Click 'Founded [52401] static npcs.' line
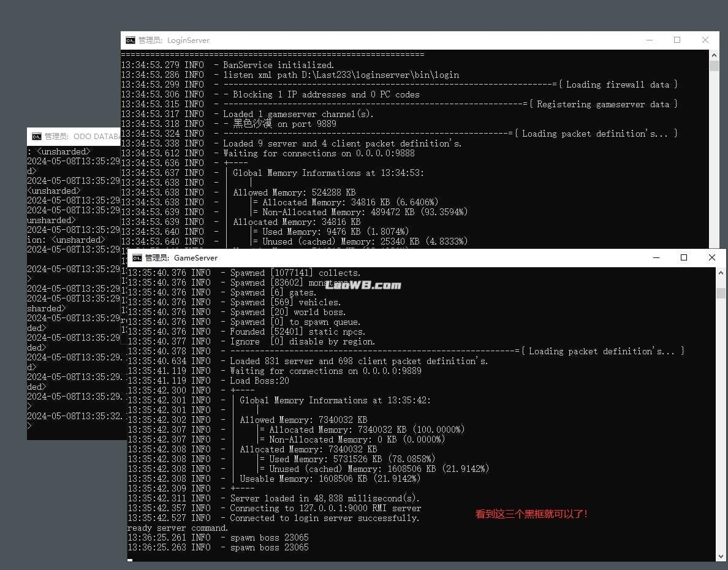The height and width of the screenshot is (570, 728). [x=246, y=332]
